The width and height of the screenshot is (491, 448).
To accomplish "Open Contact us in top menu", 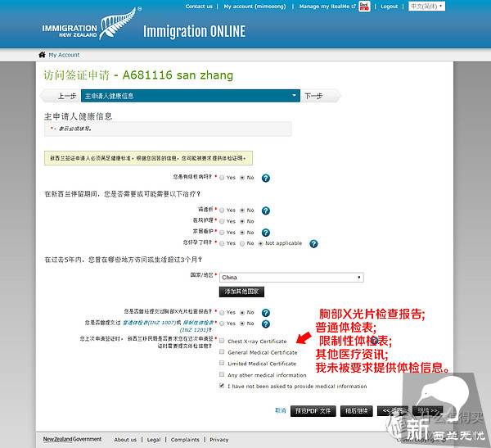I will click(x=199, y=7).
